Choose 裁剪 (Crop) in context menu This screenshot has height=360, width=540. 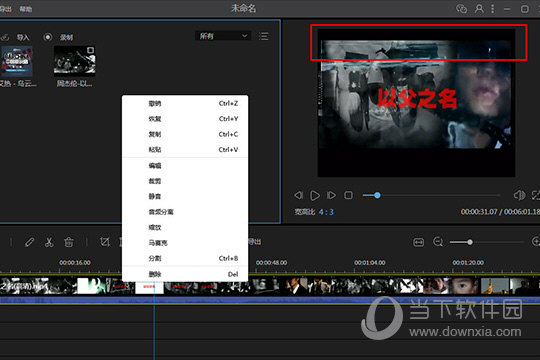click(x=185, y=181)
